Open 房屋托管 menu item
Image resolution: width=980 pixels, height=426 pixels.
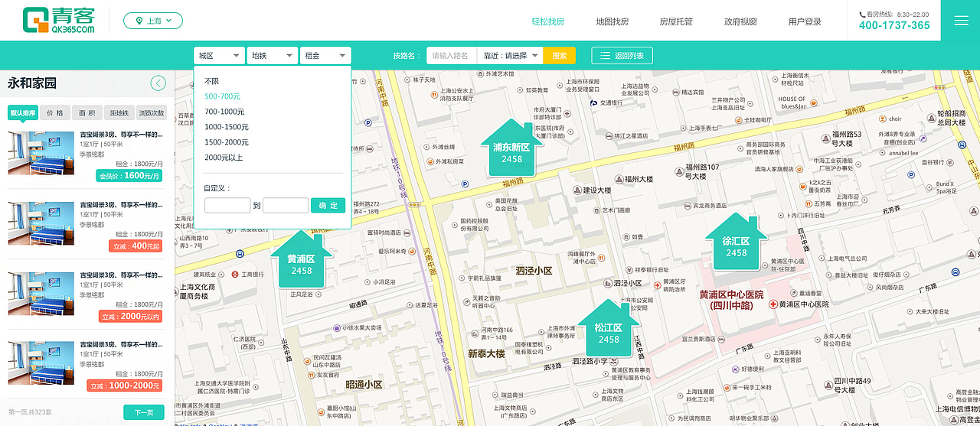click(x=676, y=21)
